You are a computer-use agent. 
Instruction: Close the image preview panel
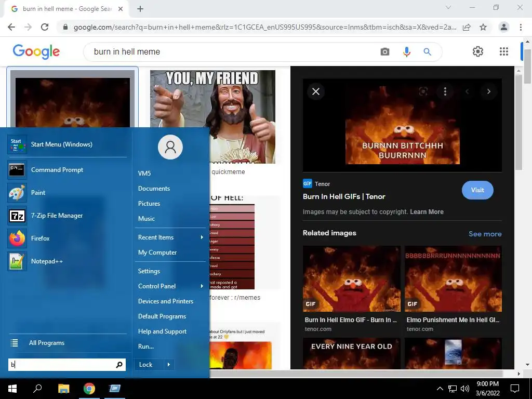pyautogui.click(x=316, y=91)
